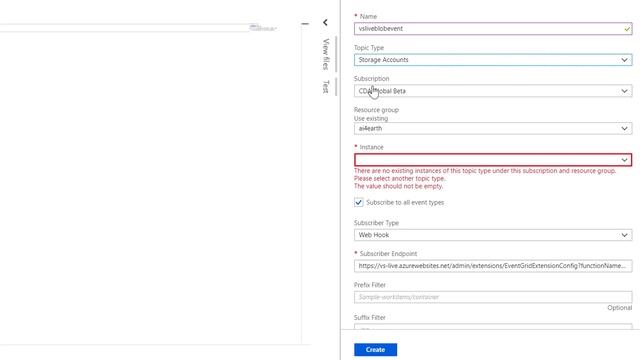The width and height of the screenshot is (640, 360).
Task: Click the Optional label under Prefix Filter
Action: pyautogui.click(x=620, y=308)
